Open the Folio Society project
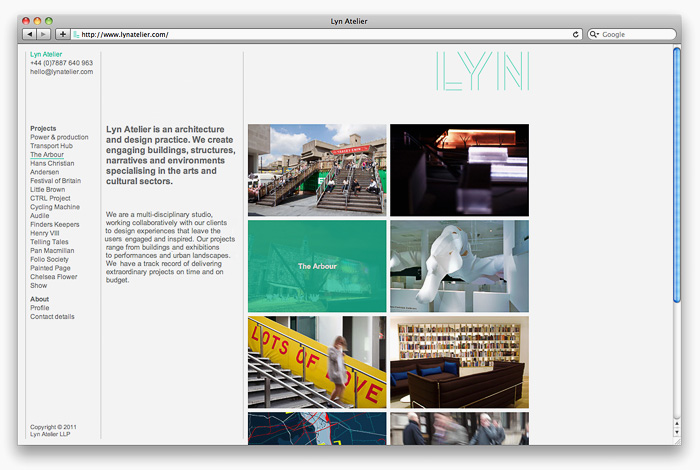This screenshot has width=700, height=470. point(49,259)
